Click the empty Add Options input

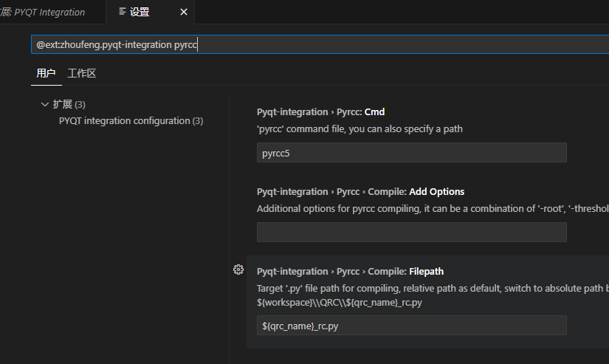coord(411,233)
